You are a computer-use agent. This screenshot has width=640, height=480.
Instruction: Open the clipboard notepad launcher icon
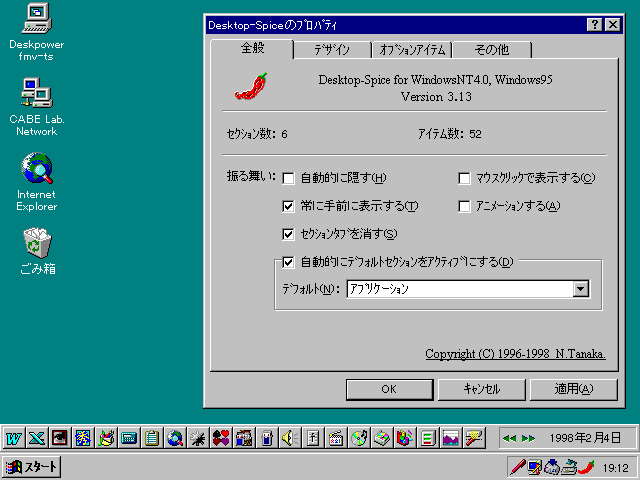click(152, 438)
